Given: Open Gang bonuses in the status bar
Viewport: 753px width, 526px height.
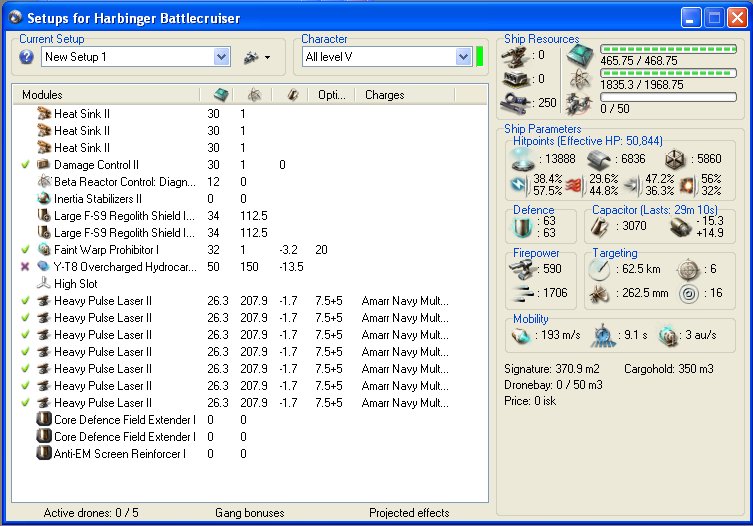Looking at the screenshot, I should tap(249, 513).
